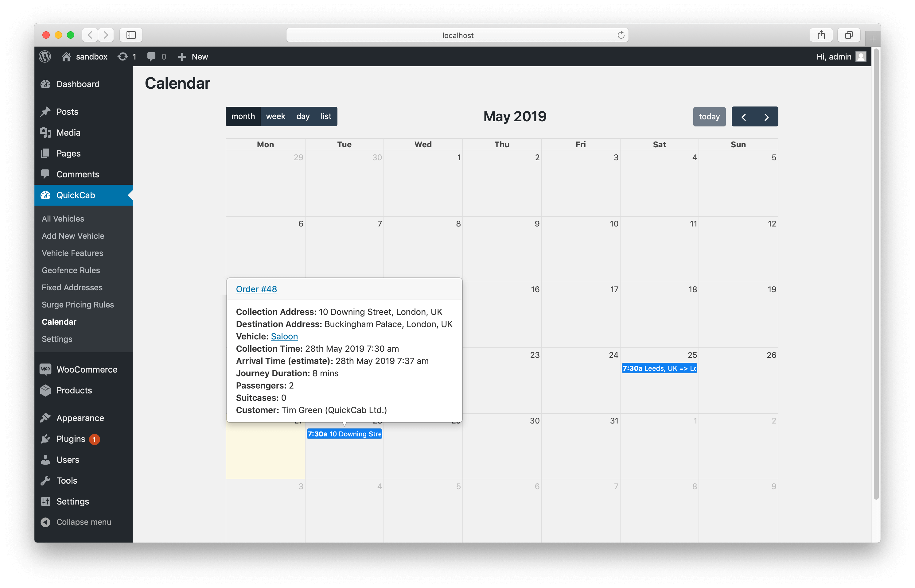Click the today navigation button
915x588 pixels.
click(x=709, y=116)
